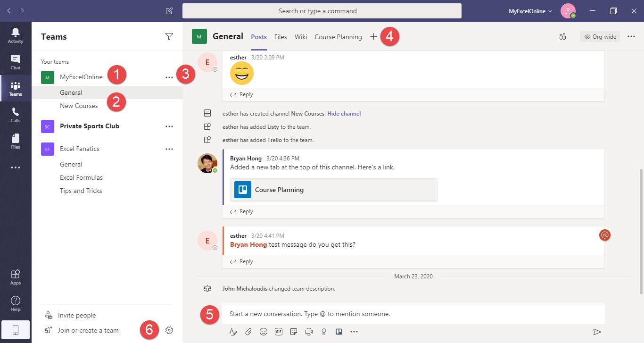Open manage teams settings gear
The image size is (644, 343).
point(169,330)
